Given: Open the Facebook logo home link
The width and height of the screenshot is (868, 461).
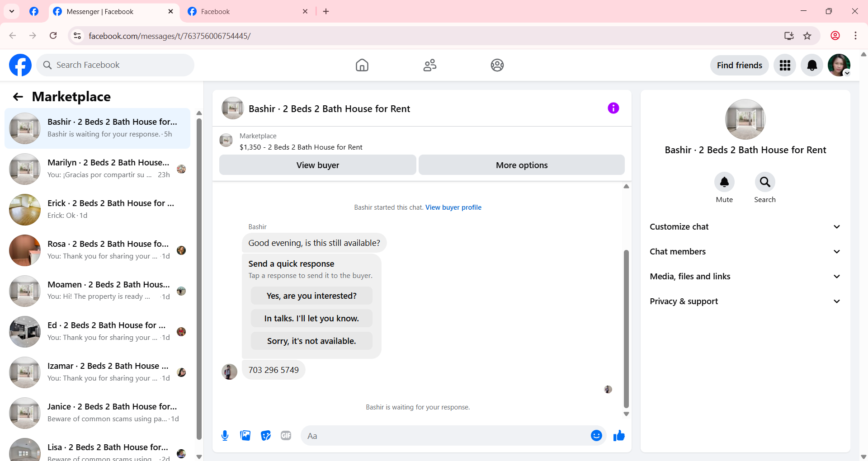Looking at the screenshot, I should pyautogui.click(x=20, y=65).
